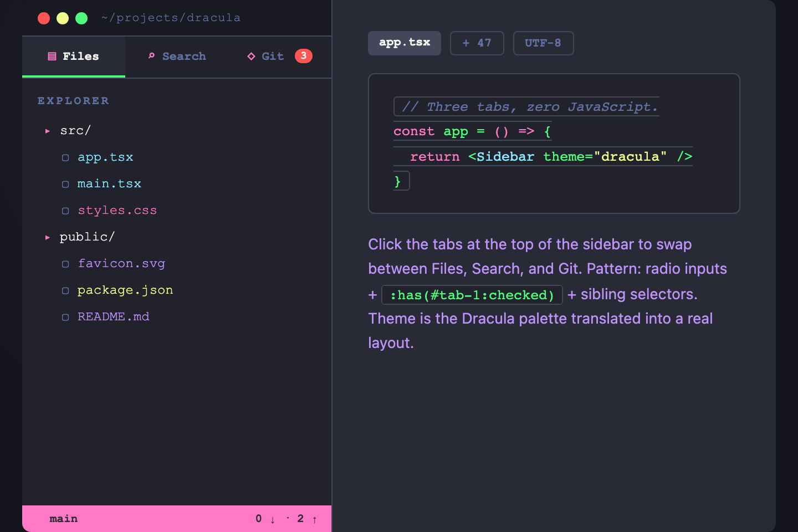Click the 0 incoming commits indicator

[258, 519]
